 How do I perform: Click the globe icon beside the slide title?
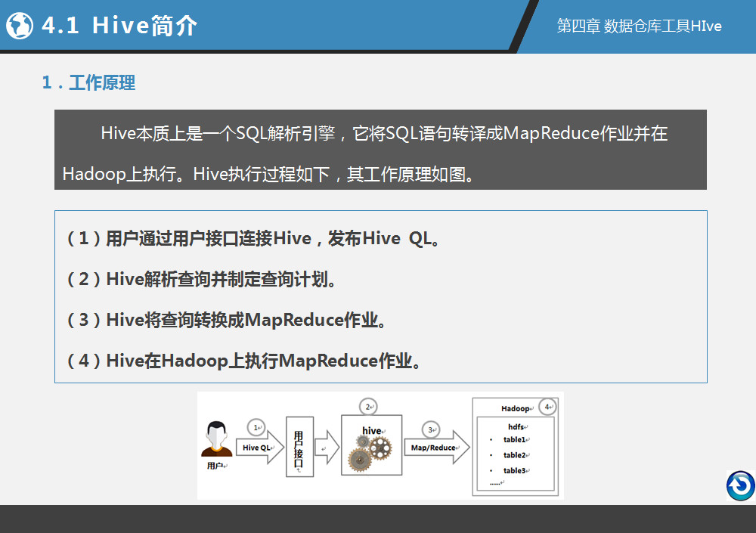click(20, 26)
